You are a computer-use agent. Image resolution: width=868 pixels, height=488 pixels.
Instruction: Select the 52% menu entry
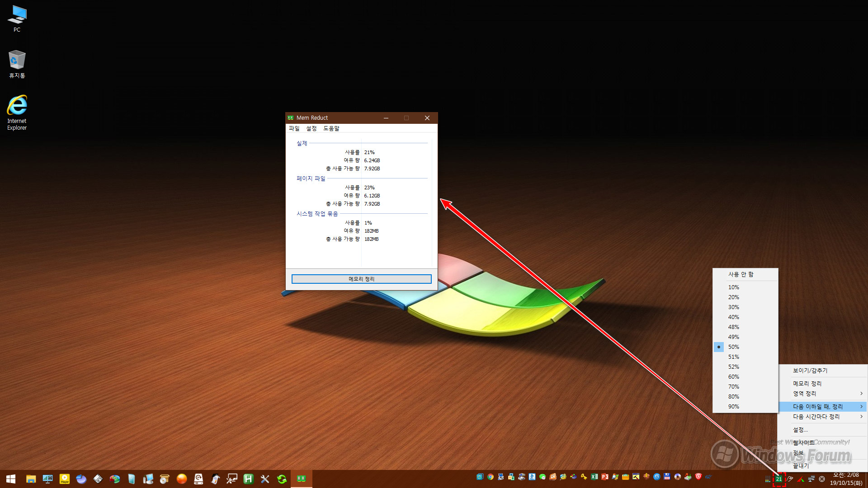745,367
